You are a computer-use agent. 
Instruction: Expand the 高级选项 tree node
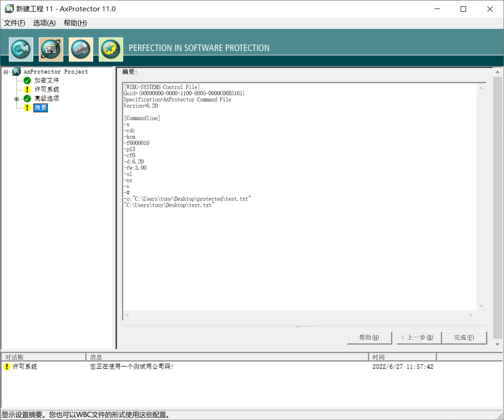click(x=16, y=99)
